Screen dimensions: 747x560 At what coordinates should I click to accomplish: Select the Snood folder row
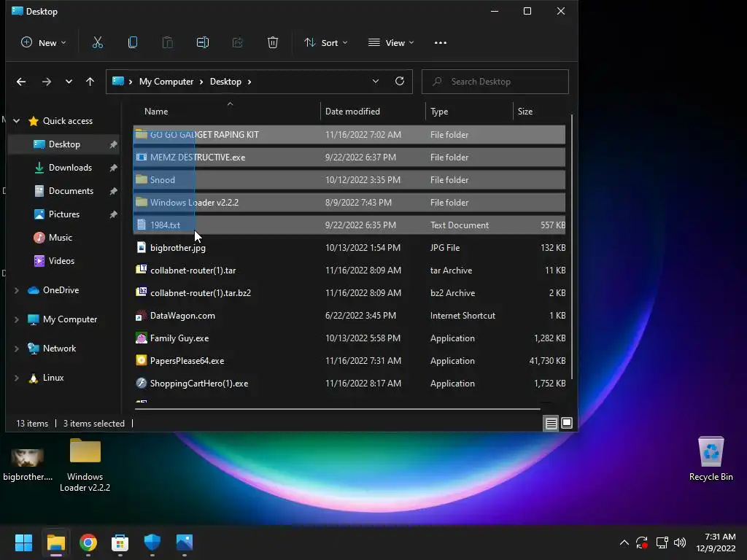349,180
